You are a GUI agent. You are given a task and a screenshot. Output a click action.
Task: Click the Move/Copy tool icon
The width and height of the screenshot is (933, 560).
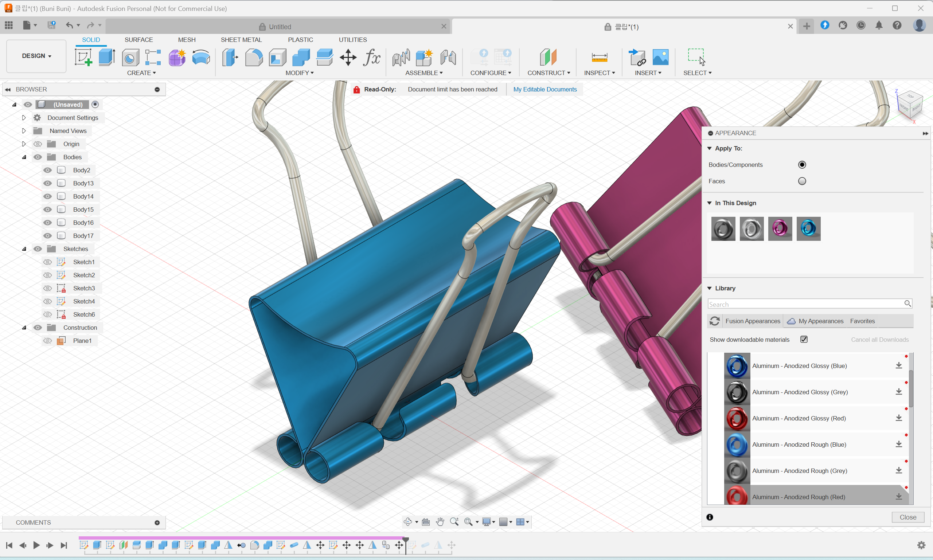(348, 57)
